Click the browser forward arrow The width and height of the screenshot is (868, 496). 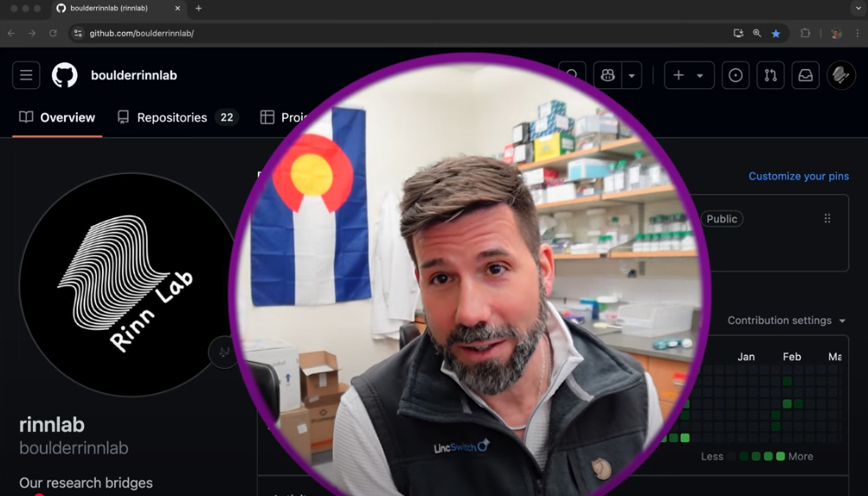tap(32, 33)
